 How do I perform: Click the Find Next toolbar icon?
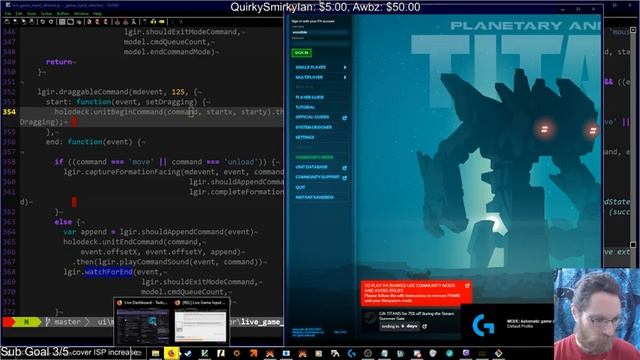pos(97,22)
